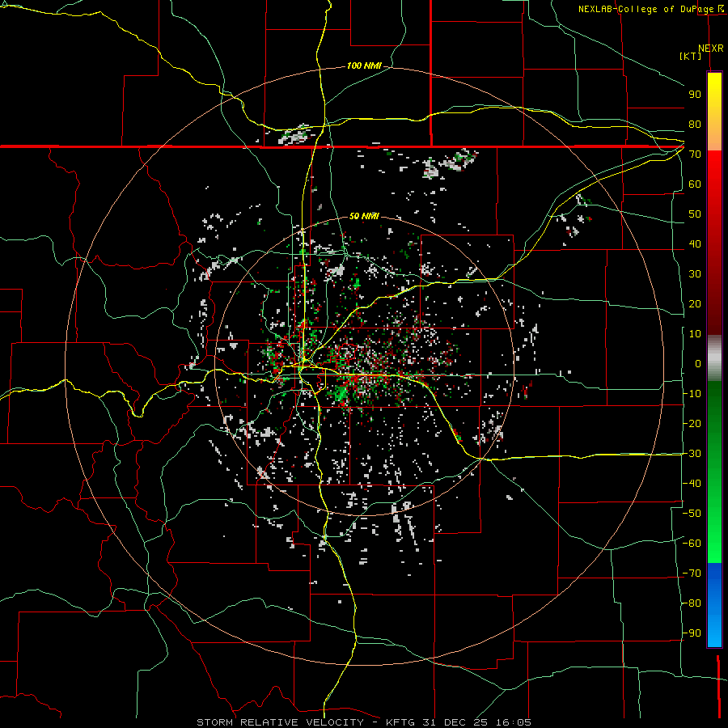
Task: Click the 100 NMI range ring label
Action: [x=364, y=66]
